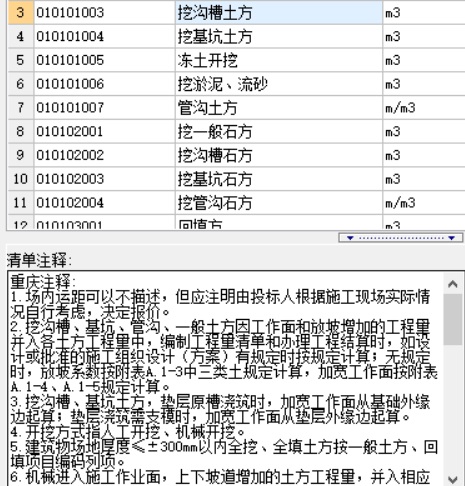Screen dimensions: 465x486
Task: Select row number 5 header
Action: point(20,60)
